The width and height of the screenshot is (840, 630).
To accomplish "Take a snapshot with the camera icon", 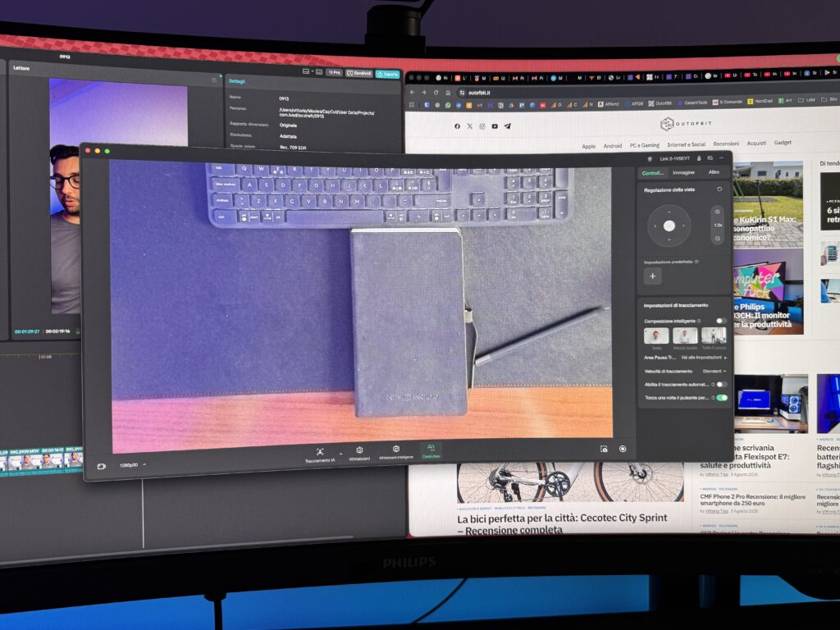I will 604,450.
